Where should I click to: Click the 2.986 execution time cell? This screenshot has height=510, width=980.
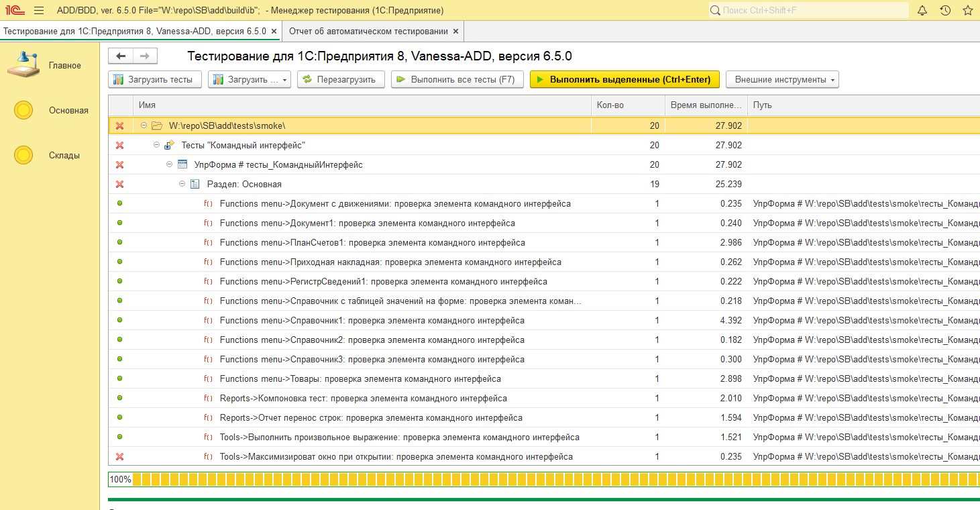point(706,242)
